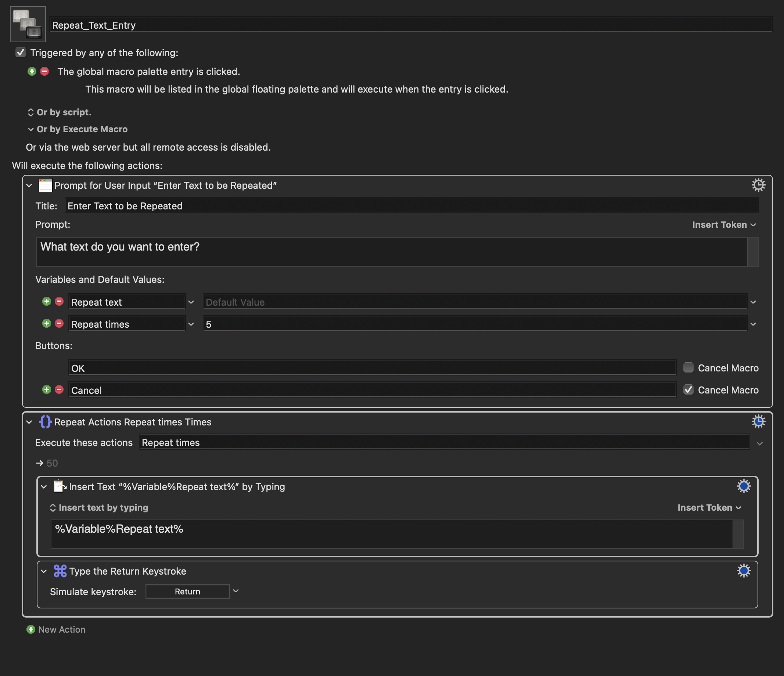Image resolution: width=784 pixels, height=676 pixels.
Task: Delete the Repeat times variable row
Action: click(x=59, y=323)
